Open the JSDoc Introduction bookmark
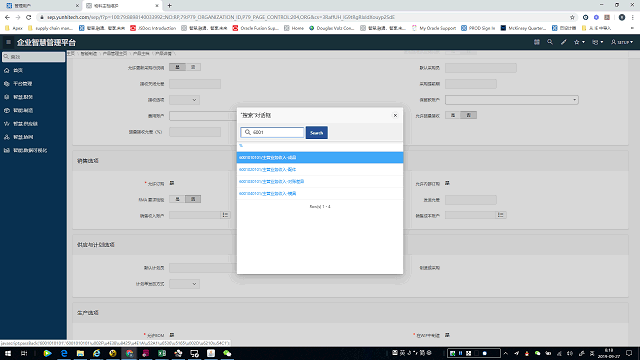Screen dimensions: 640x360 tap(153, 28)
